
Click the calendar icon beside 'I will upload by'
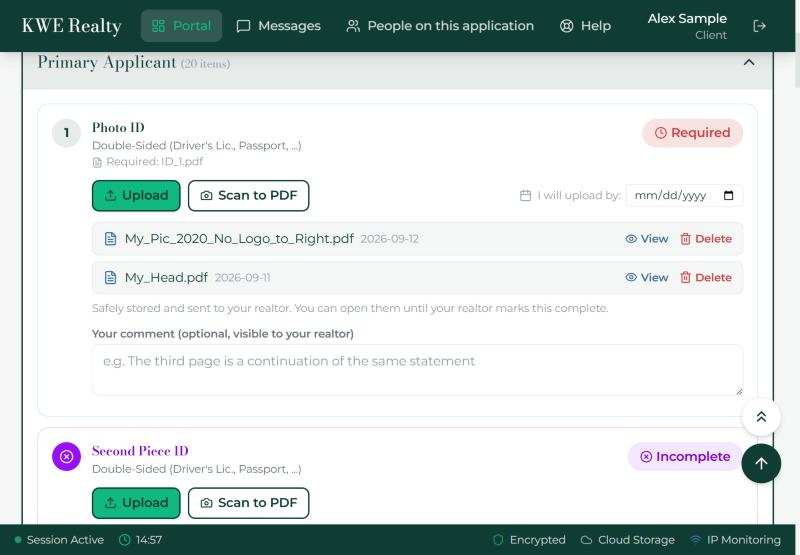tap(526, 195)
